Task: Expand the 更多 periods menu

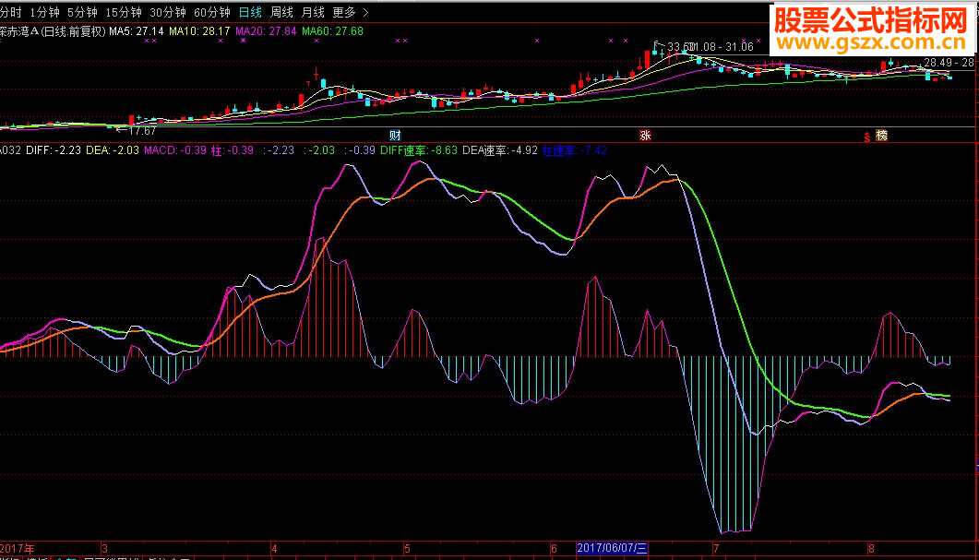Action: coord(351,12)
